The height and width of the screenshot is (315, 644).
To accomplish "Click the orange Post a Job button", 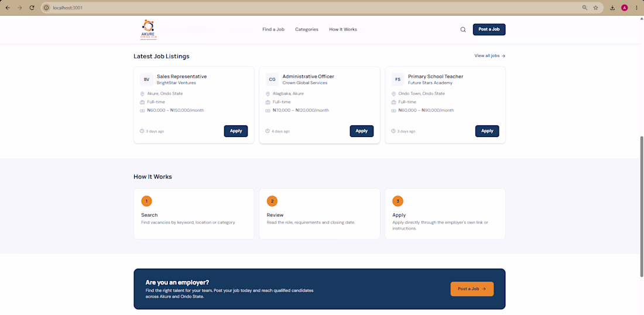I will coord(472,289).
